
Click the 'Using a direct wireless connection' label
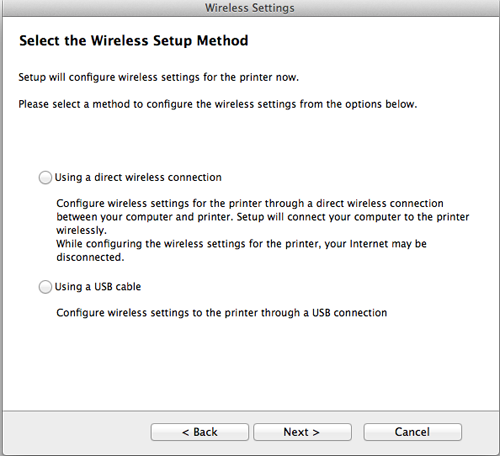(138, 177)
